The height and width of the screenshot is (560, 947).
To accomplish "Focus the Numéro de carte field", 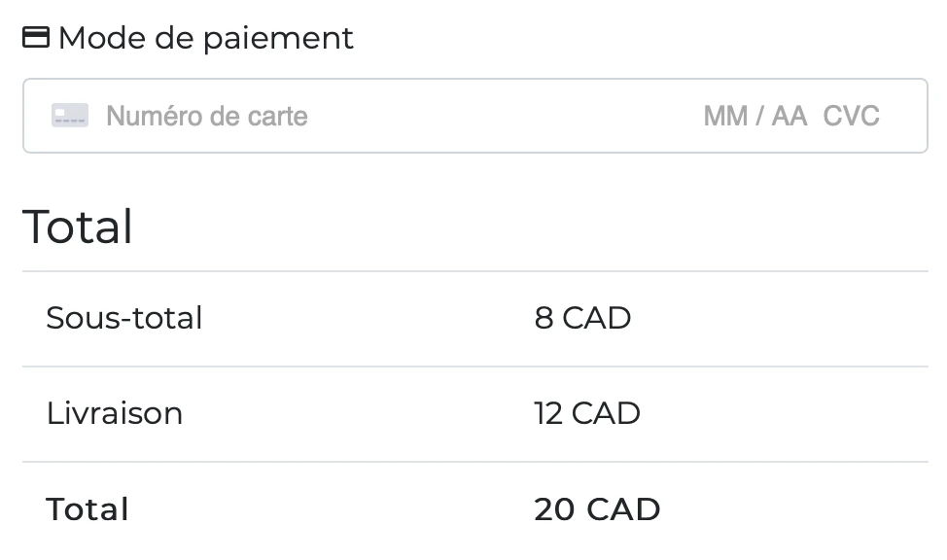I will click(206, 116).
